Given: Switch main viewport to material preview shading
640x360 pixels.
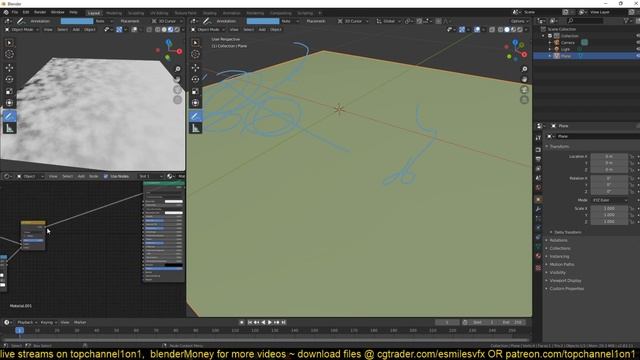Looking at the screenshot, I should (x=513, y=29).
